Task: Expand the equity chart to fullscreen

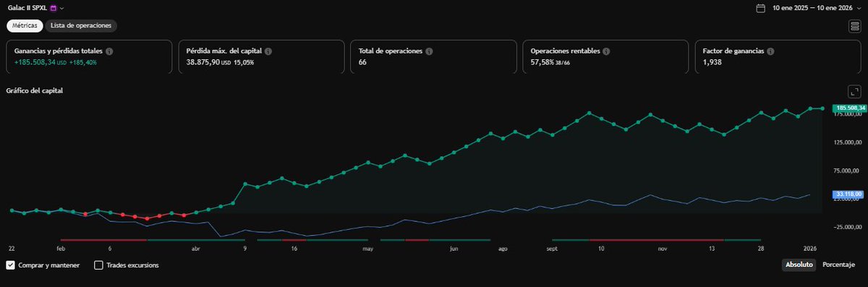Action: point(855,92)
